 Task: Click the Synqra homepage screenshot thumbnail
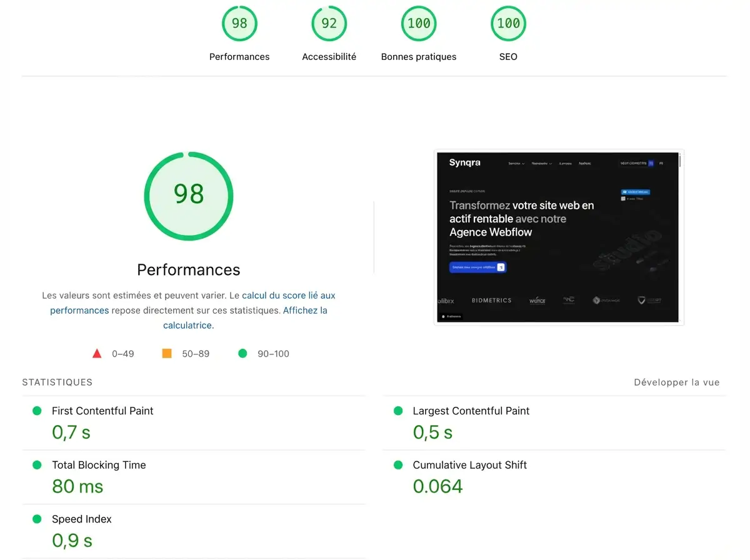(x=558, y=237)
